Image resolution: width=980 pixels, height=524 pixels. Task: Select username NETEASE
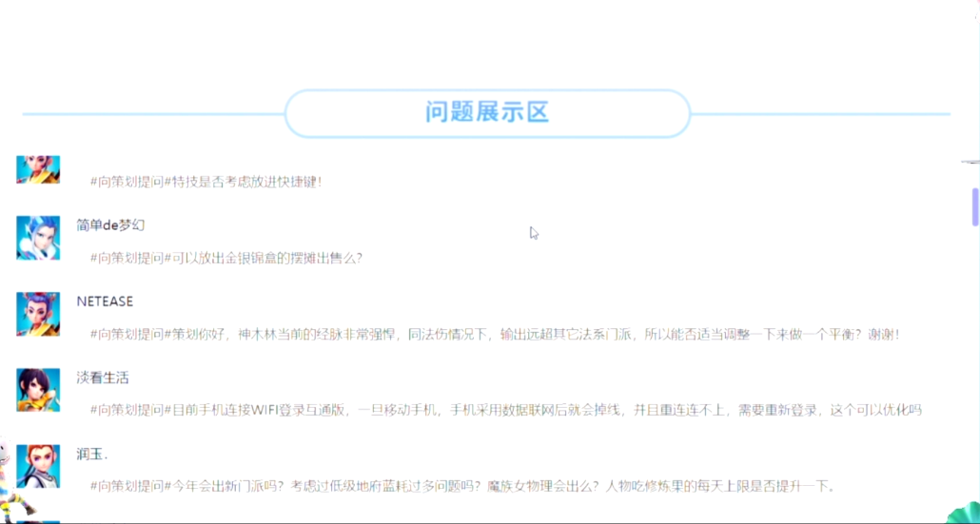click(x=105, y=301)
